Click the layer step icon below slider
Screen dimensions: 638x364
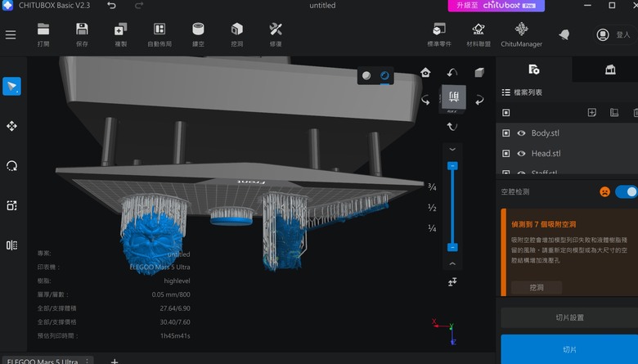[x=452, y=282]
